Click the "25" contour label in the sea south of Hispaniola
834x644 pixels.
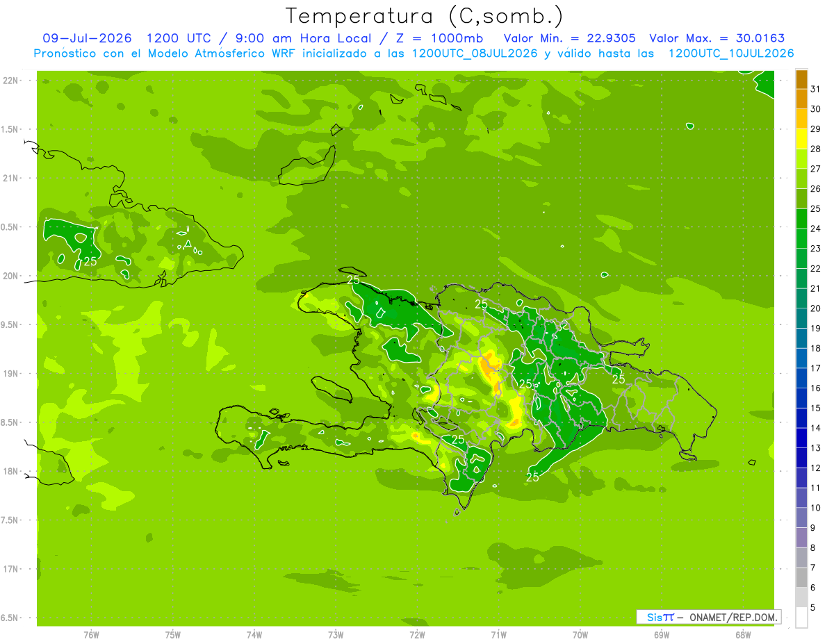[x=533, y=477]
